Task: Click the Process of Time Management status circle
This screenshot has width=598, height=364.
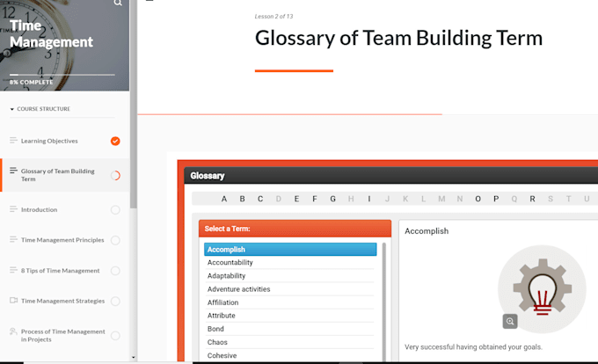Action: click(x=115, y=335)
